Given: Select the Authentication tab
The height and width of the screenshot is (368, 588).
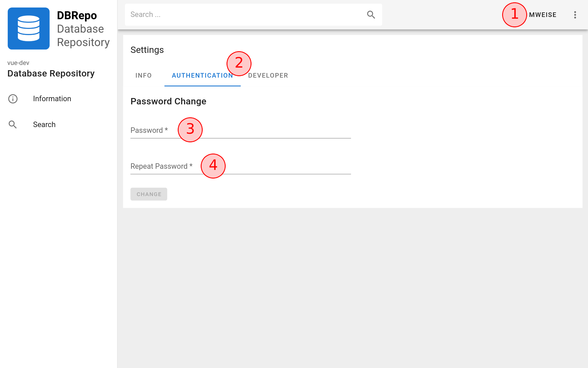Looking at the screenshot, I should [202, 75].
